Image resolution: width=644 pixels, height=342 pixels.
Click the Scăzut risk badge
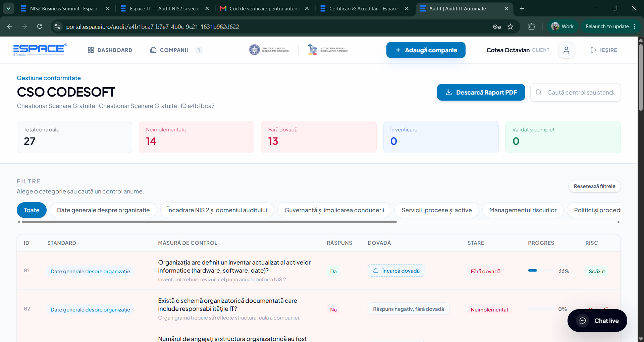point(597,271)
